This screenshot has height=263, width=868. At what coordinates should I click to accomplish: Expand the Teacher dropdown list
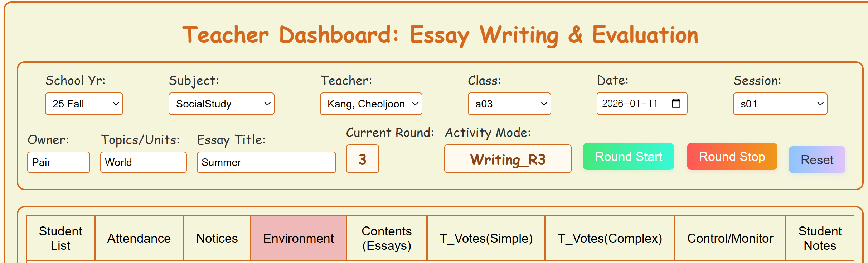[x=371, y=104]
